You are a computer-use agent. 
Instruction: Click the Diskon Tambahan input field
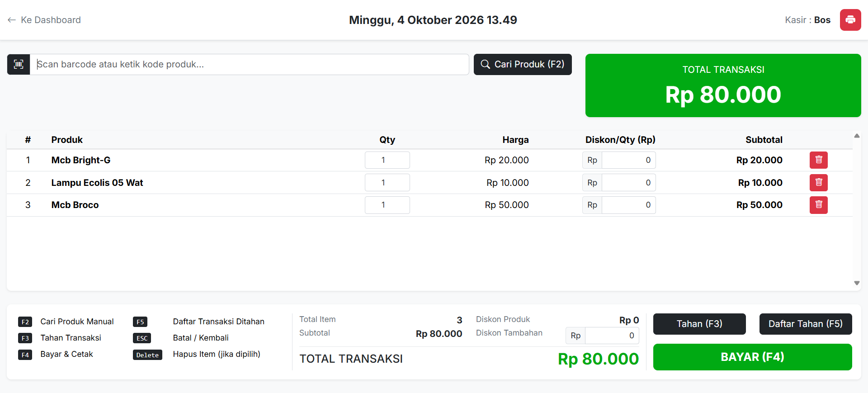612,336
